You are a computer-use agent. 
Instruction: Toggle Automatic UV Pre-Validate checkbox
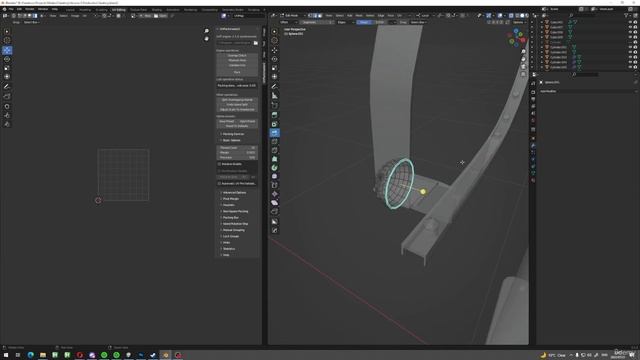tap(219, 184)
